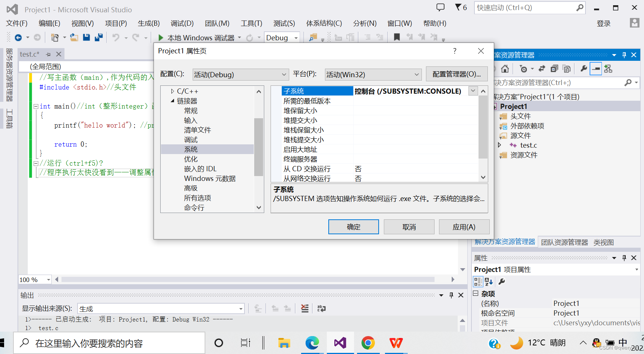Toggle Preview Selected Items button in Solution Explorer
The height and width of the screenshot is (354, 644).
[x=596, y=69]
